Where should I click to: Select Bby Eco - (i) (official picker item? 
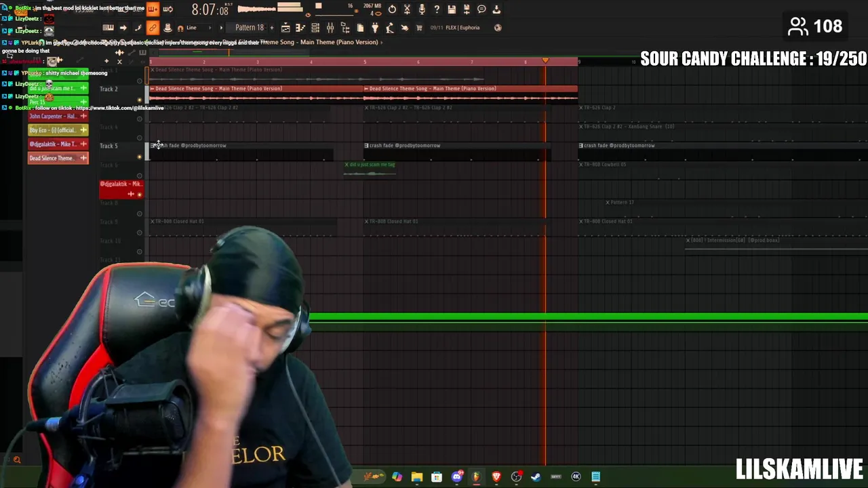(58, 130)
